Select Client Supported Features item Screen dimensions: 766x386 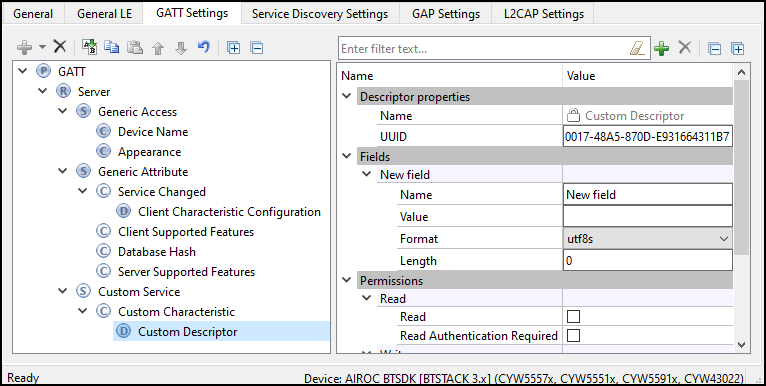point(186,232)
